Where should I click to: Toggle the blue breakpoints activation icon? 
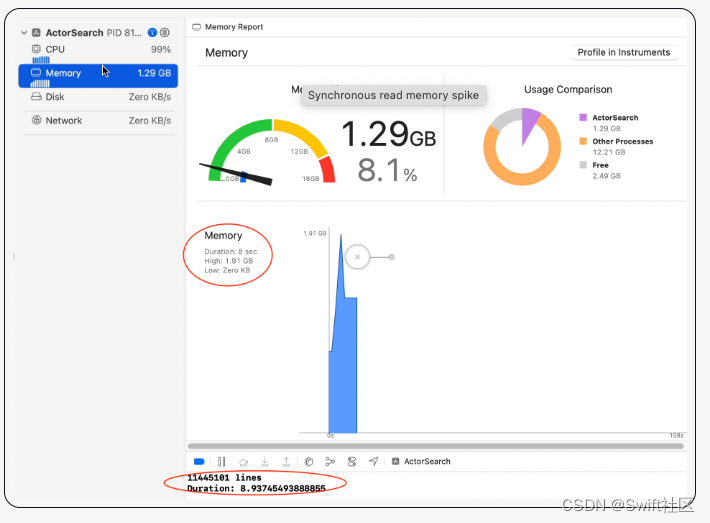199,462
